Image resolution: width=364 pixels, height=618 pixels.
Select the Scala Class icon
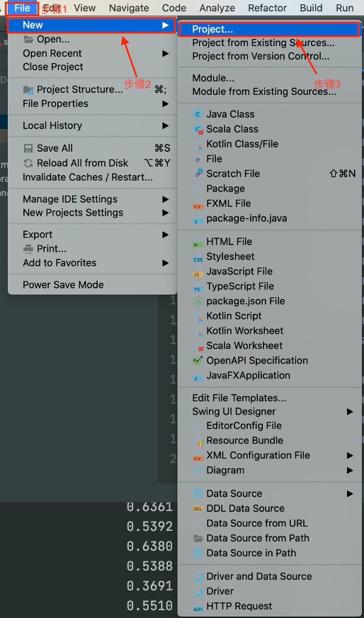click(198, 129)
